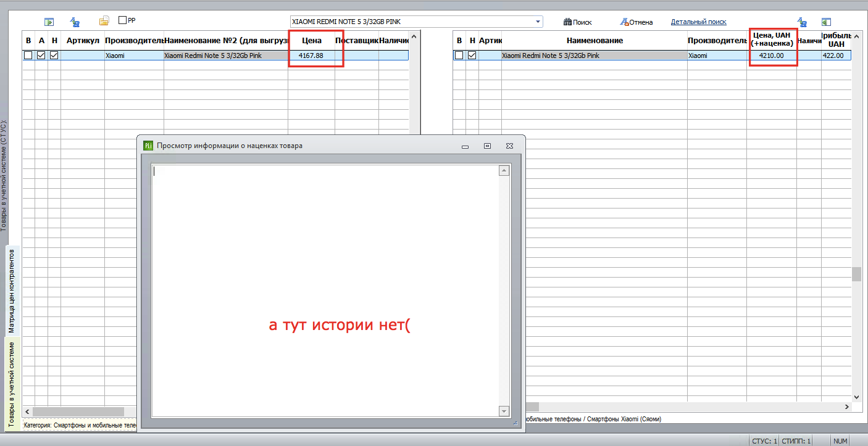Click the Отмена cancel button

[636, 22]
